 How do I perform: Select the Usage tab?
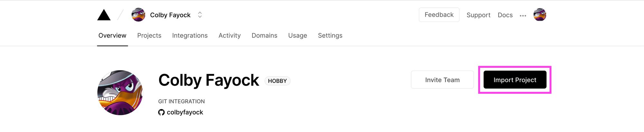(298, 35)
